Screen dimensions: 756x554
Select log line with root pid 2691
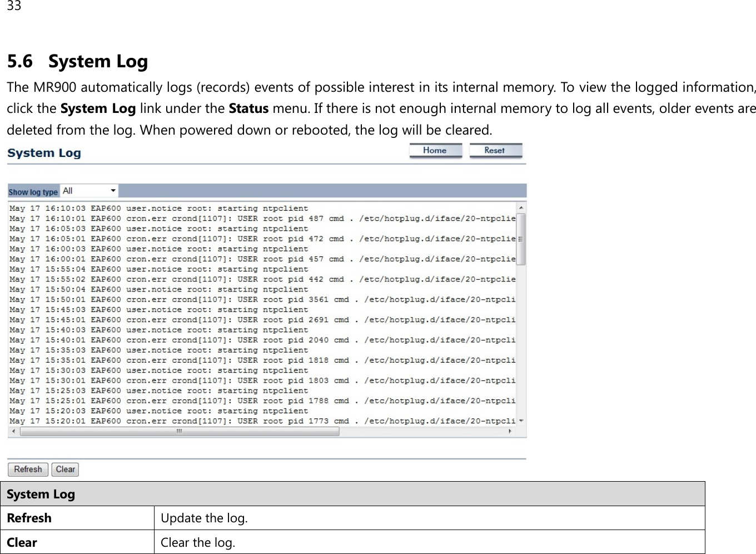pyautogui.click(x=262, y=320)
